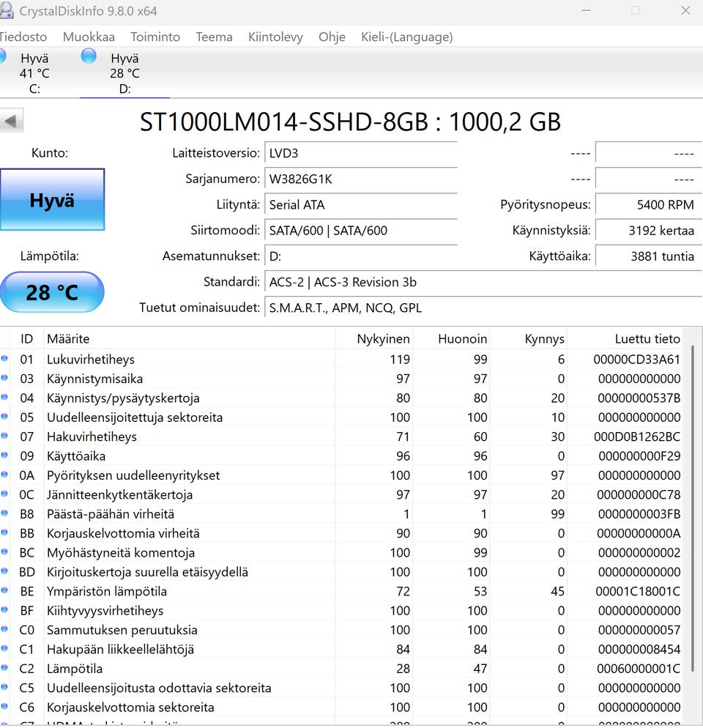Click the CrystalDiskInfo app icon in title bar
This screenshot has height=728, width=703.
coord(6,11)
